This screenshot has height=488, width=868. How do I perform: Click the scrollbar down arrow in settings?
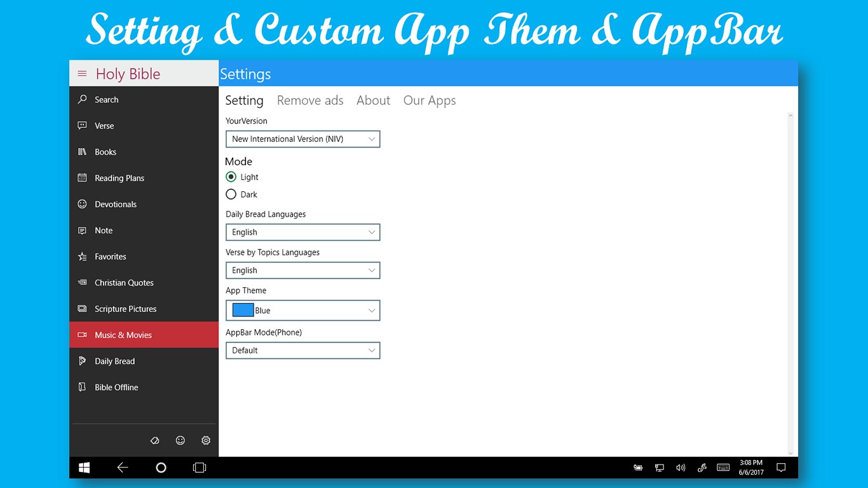point(791,452)
